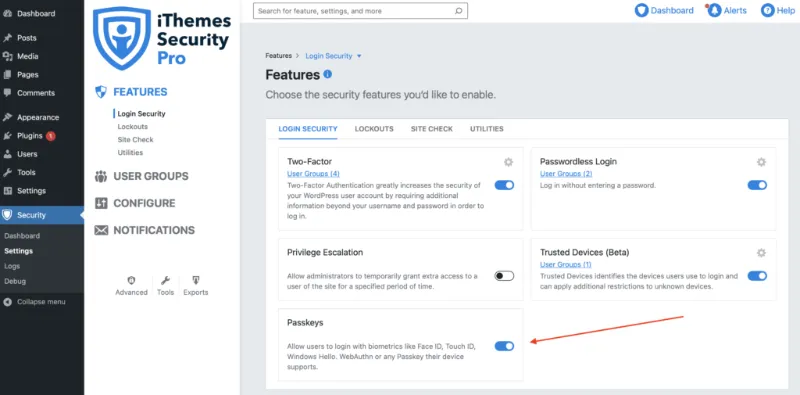Switch to the LOGIN SECURITY tab
The image size is (800, 395).
point(308,129)
